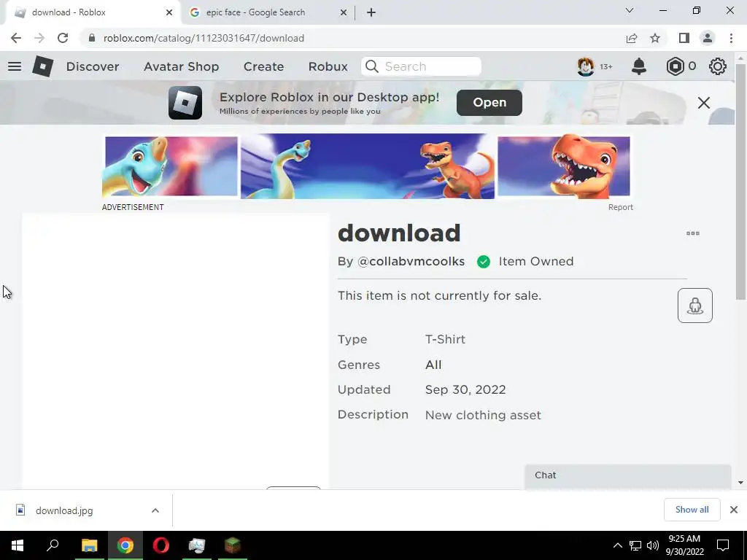Click the Roblox app logo in banner

click(185, 102)
